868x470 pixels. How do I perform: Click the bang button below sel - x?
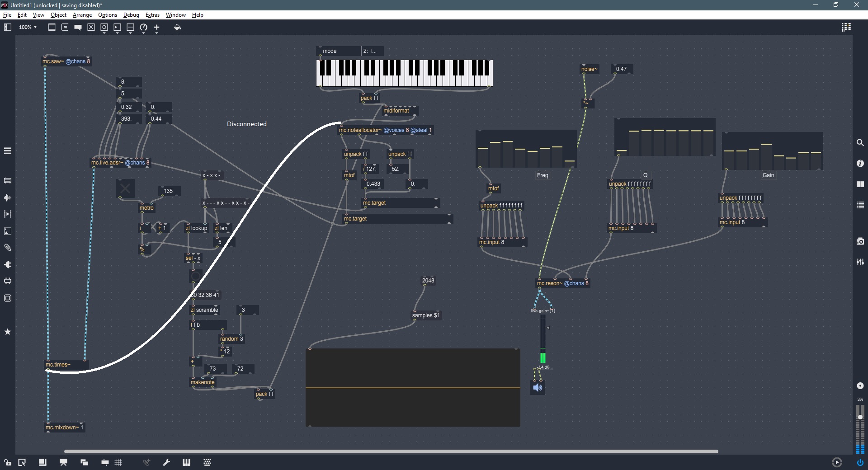[x=196, y=276]
